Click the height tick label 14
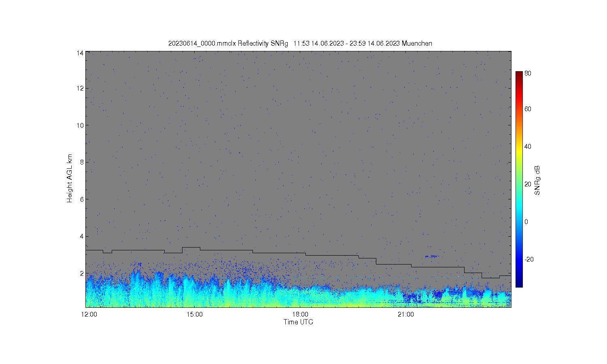The height and width of the screenshot is (364, 607). [x=80, y=53]
